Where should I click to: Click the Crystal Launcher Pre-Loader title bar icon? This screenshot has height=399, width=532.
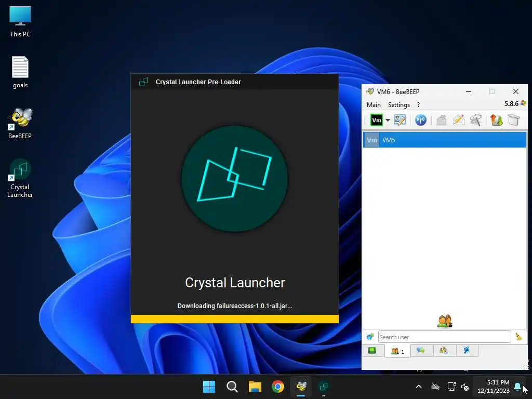pos(143,82)
